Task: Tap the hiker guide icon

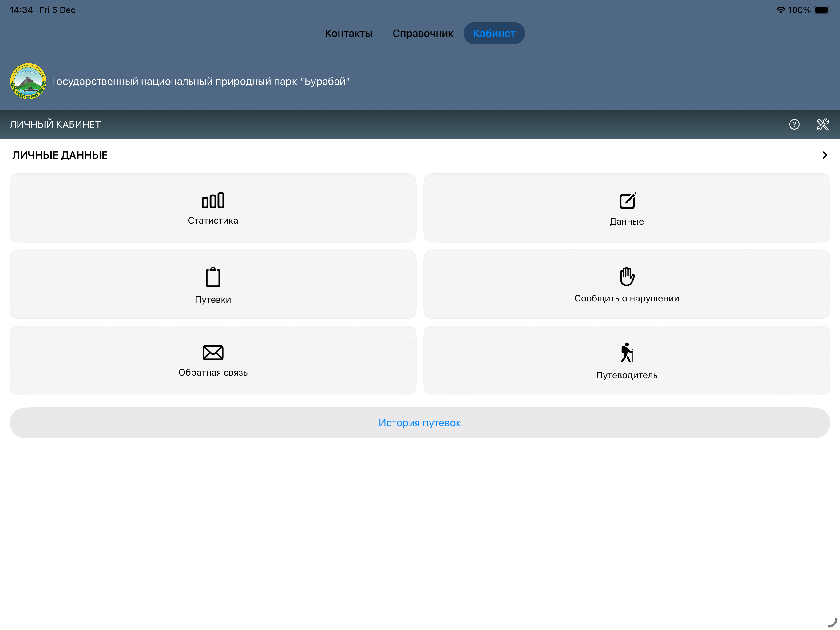Action: [x=627, y=353]
